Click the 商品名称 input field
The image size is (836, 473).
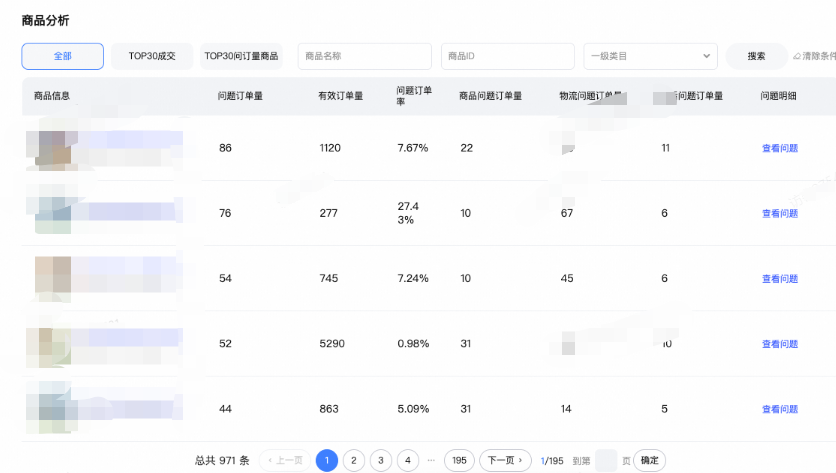click(x=364, y=56)
